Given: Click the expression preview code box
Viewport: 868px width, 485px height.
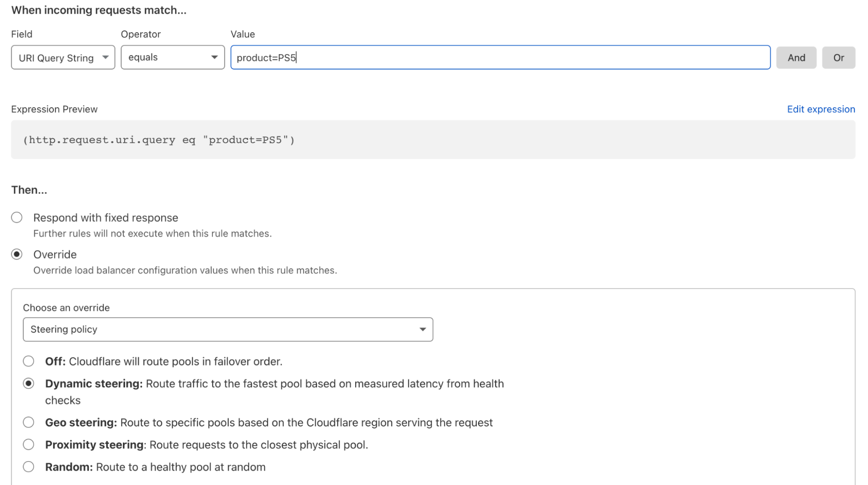Looking at the screenshot, I should (432, 140).
